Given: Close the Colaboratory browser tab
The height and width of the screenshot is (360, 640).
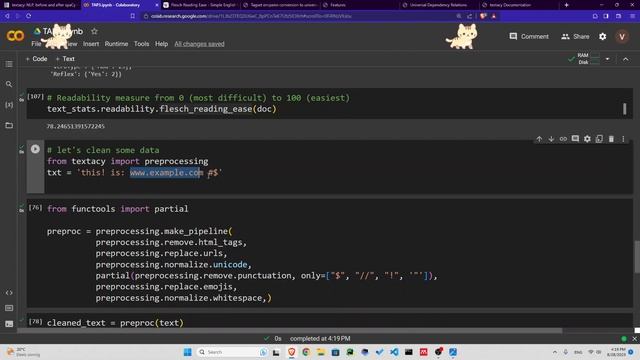Looking at the screenshot, I should click(157, 5).
